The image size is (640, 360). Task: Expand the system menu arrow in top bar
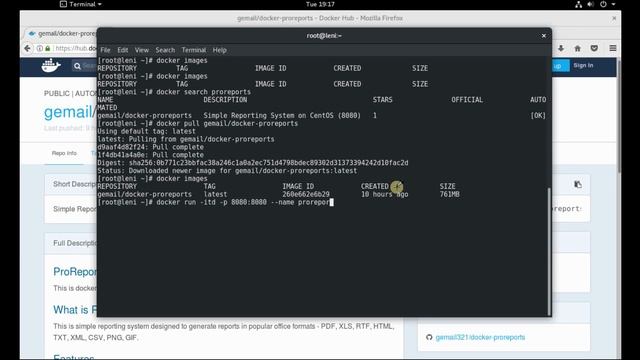(613, 4)
